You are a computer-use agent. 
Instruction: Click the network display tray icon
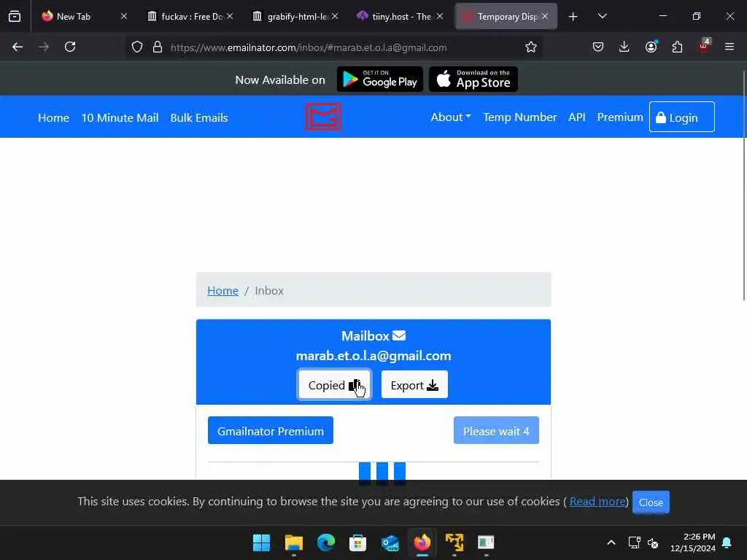(634, 542)
